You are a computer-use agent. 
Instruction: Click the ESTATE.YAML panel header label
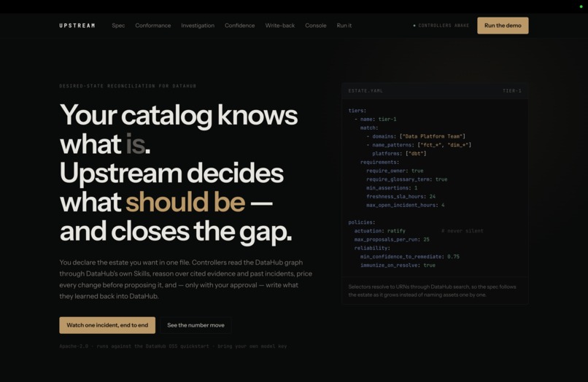tap(365, 90)
